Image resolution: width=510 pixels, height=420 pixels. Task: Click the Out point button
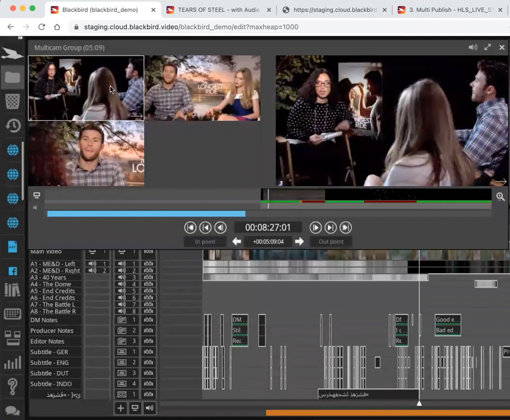point(331,241)
